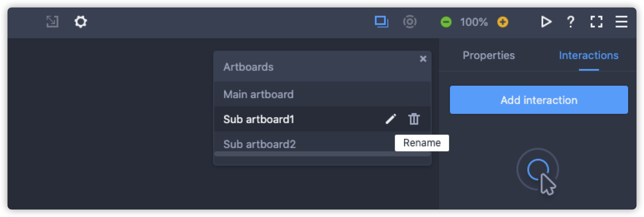The image size is (644, 217).
Task: Click the 100% zoom level text
Action: (x=474, y=22)
